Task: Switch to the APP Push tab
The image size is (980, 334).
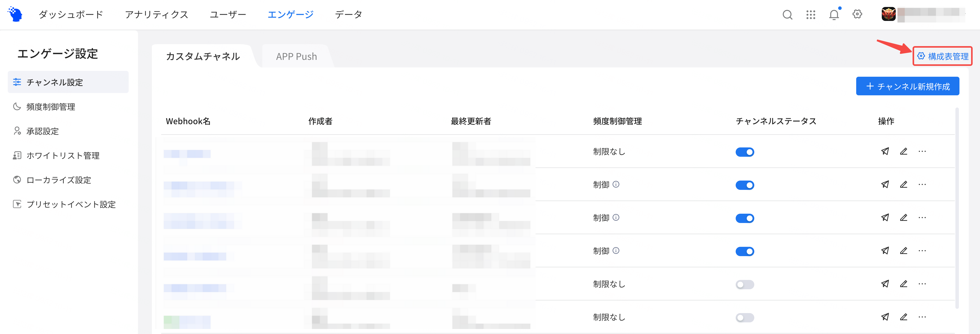Action: (x=296, y=56)
